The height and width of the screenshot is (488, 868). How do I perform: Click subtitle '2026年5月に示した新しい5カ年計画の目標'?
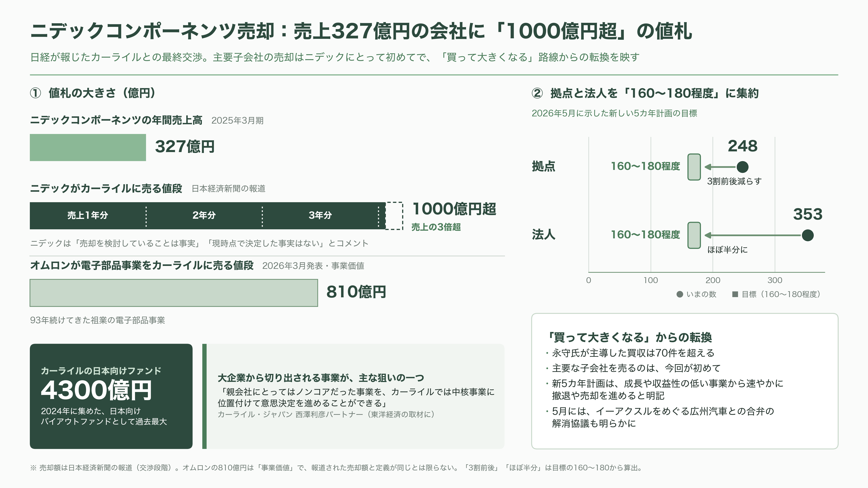[614, 113]
